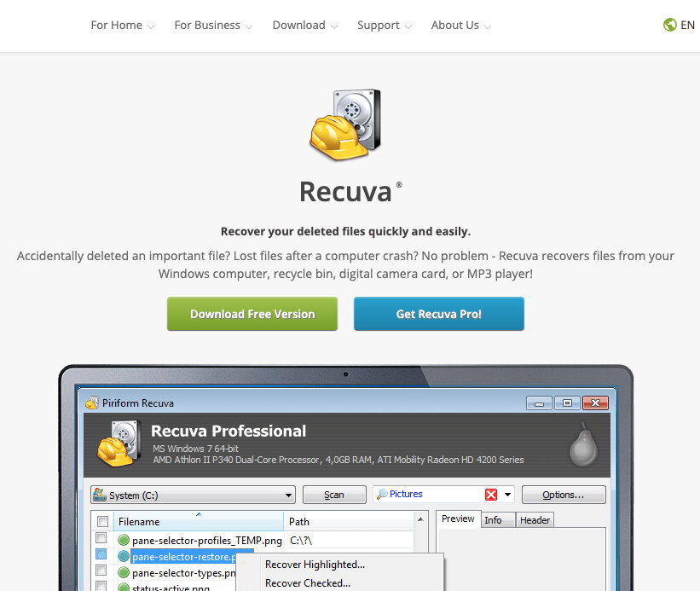Click the C:\?\ path cell
The image size is (700, 591).
301,541
